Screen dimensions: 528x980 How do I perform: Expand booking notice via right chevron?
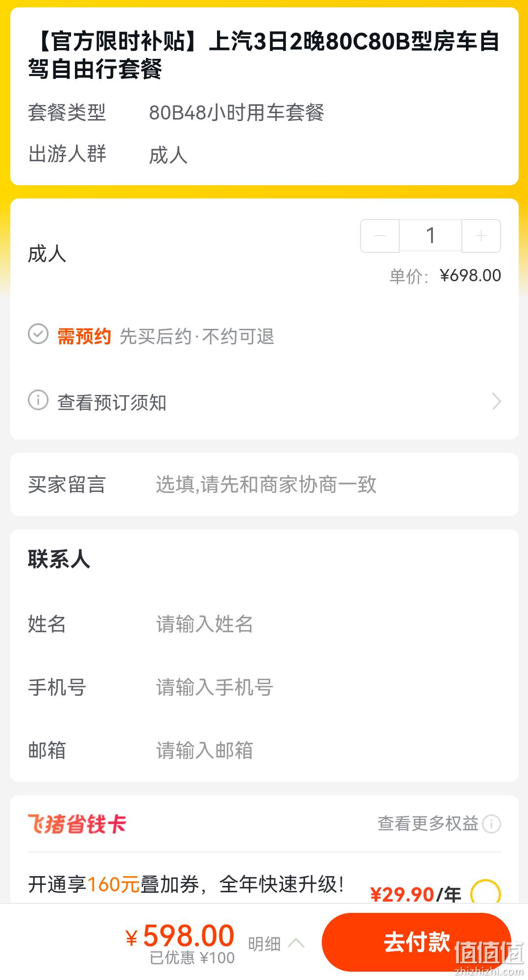(x=496, y=401)
